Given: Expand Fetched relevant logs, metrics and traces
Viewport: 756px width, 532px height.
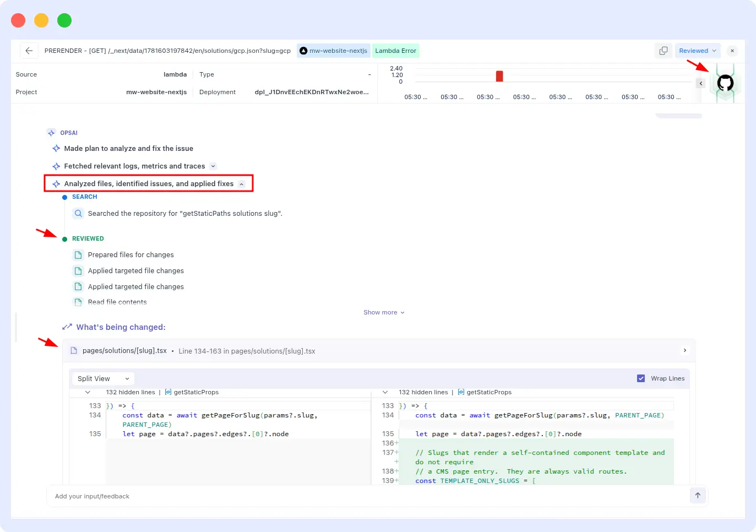Looking at the screenshot, I should point(213,166).
